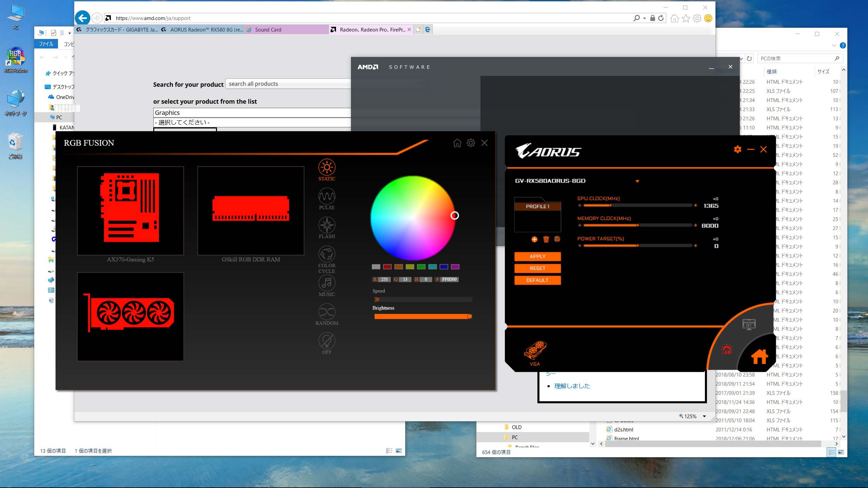This screenshot has height=488, width=868.
Task: Expand the GV-RX580AORUS-8GD device dropdown
Action: click(637, 181)
